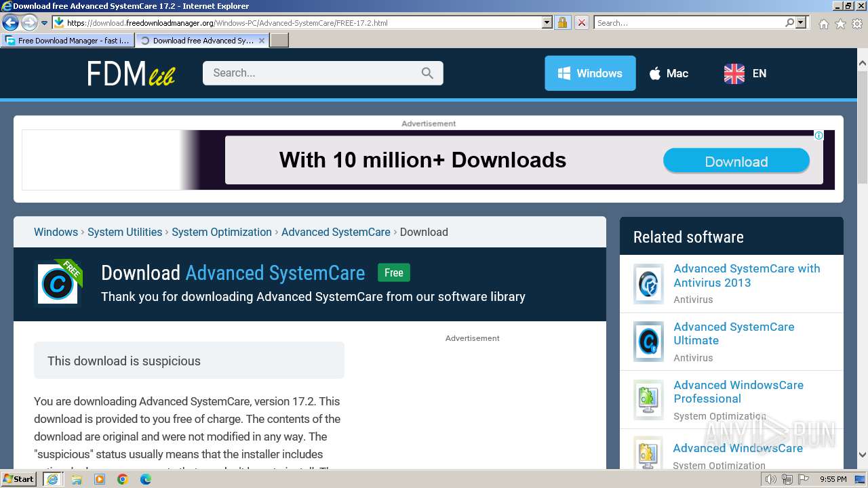
Task: Click Advanced WindowsCare Professional icon
Action: pos(648,400)
